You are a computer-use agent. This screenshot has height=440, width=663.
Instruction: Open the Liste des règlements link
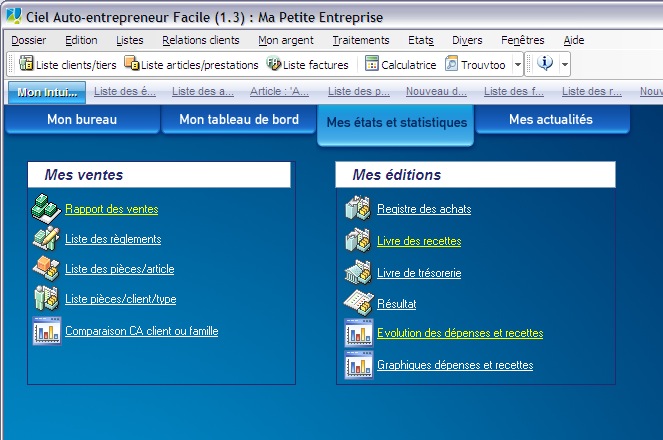coord(113,239)
